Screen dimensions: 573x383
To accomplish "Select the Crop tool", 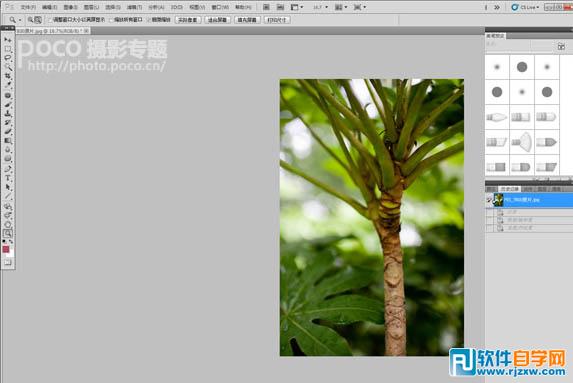I will point(8,76).
